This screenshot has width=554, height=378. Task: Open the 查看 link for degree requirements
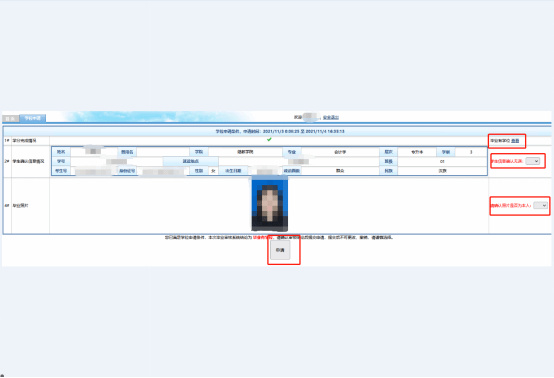[515, 141]
